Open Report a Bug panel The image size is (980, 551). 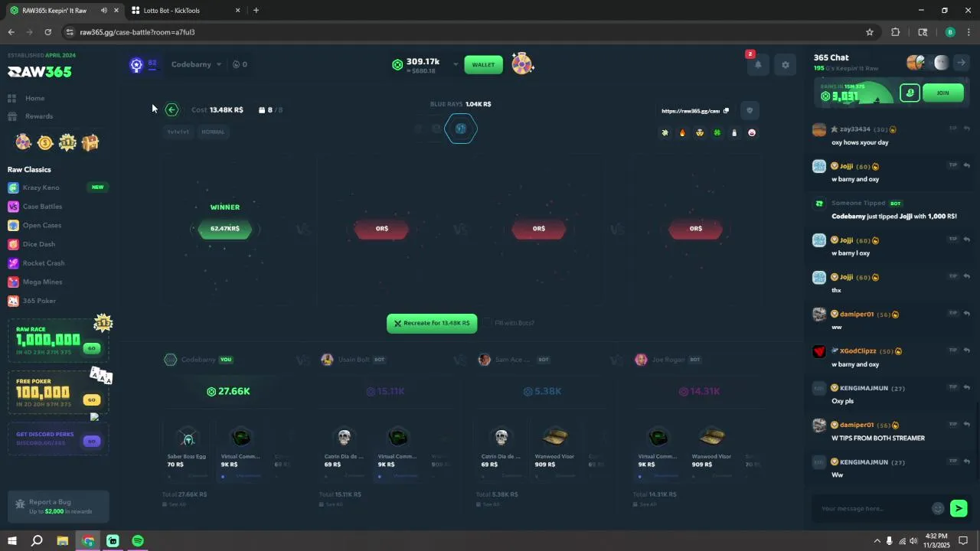[58, 506]
